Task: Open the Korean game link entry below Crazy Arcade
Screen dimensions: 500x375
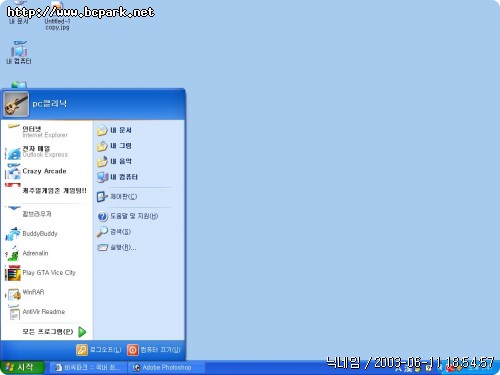Action: [47, 191]
